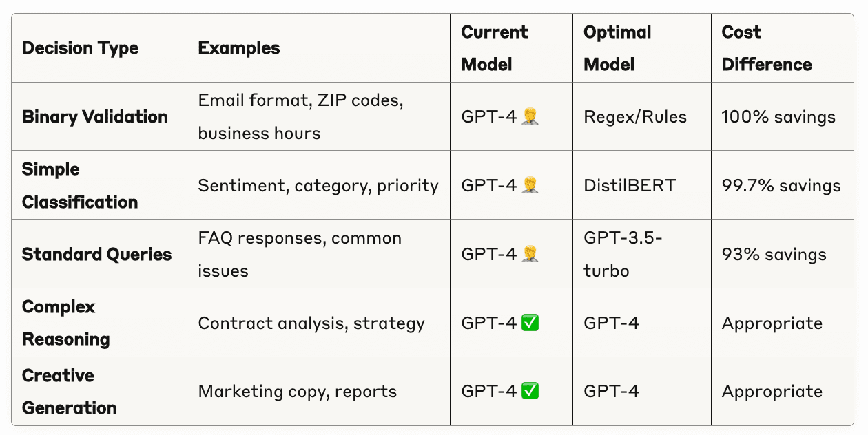Click the Current Model column header
This screenshot has height=435, width=868.
pyautogui.click(x=495, y=48)
